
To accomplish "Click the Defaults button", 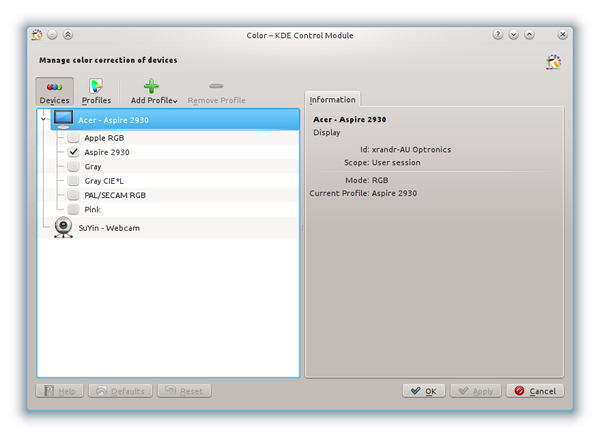I will [x=121, y=391].
